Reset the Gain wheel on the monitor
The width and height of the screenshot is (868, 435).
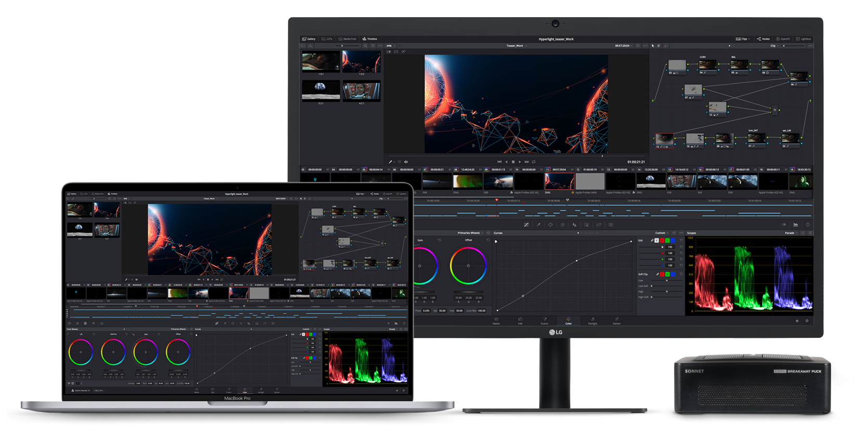click(439, 240)
